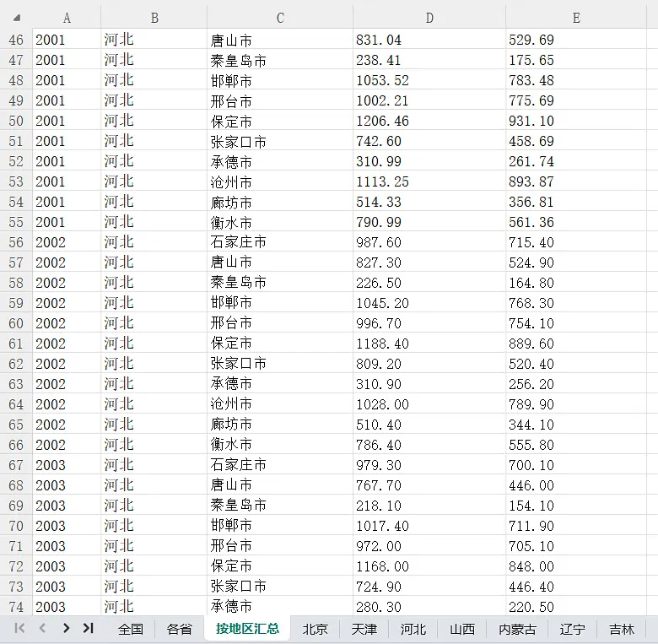Click cell with value 767.70
This screenshot has height=644, width=658.
429,485
